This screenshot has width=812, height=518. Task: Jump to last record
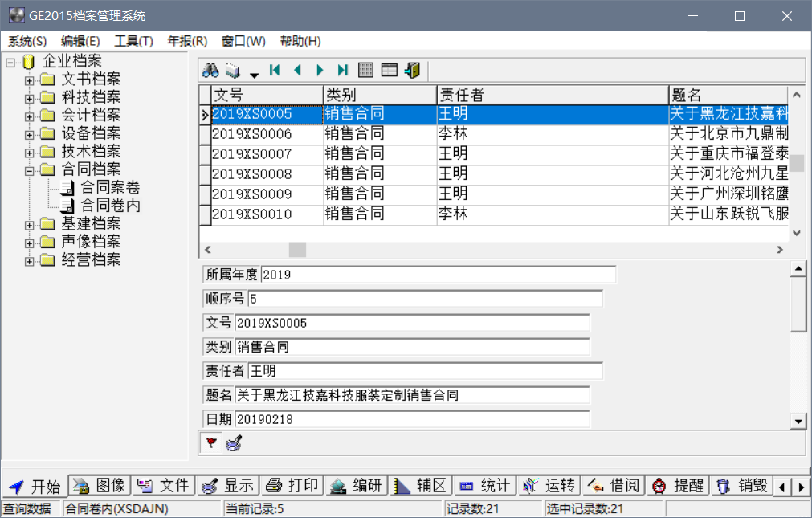pos(343,70)
